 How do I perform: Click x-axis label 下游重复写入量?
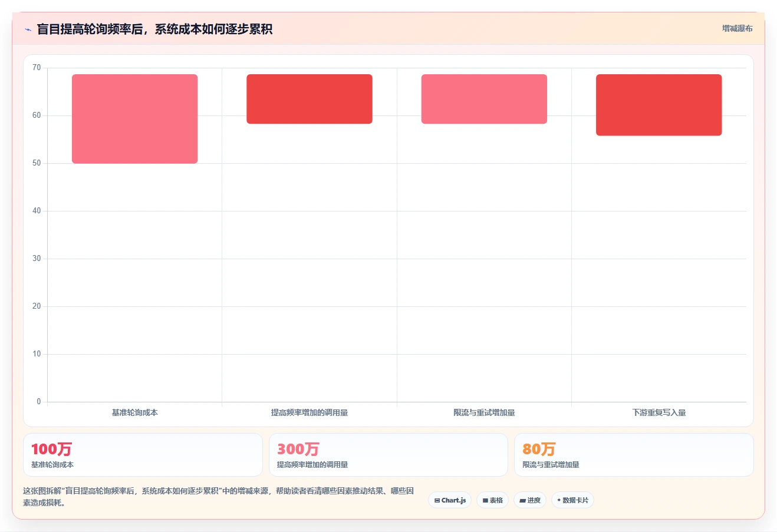pyautogui.click(x=659, y=412)
